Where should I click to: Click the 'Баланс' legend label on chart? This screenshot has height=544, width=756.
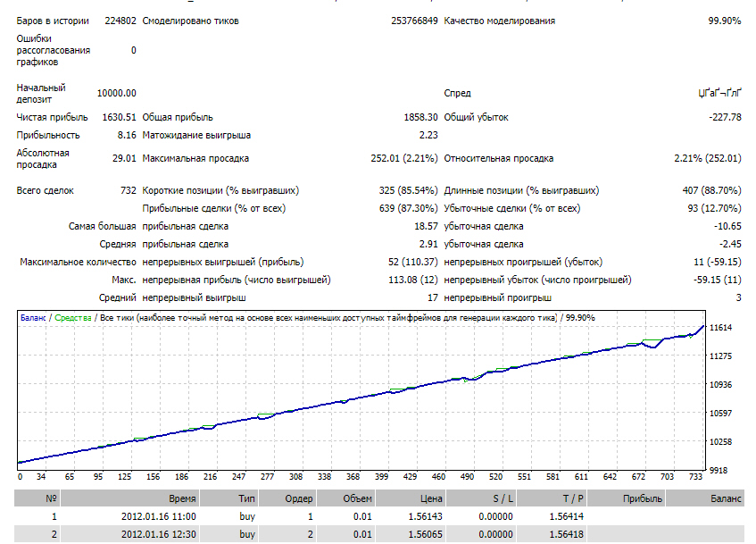[33, 318]
